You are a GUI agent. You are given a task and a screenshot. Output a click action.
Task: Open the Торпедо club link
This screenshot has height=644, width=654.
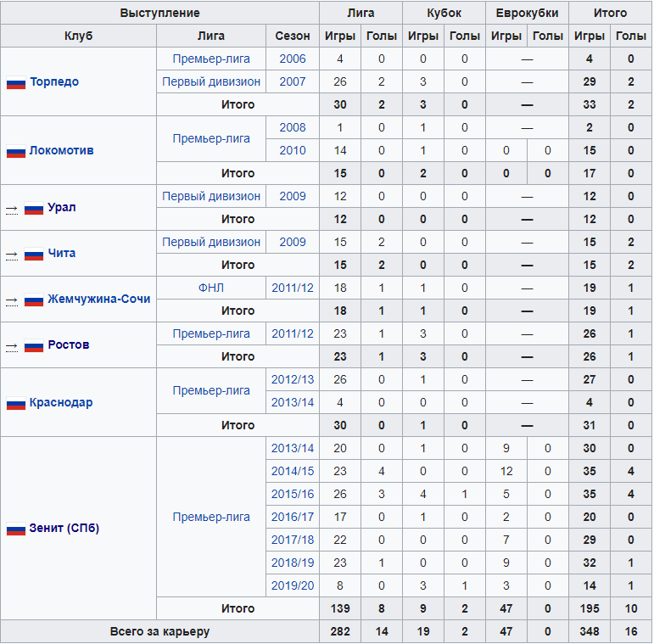(x=54, y=81)
